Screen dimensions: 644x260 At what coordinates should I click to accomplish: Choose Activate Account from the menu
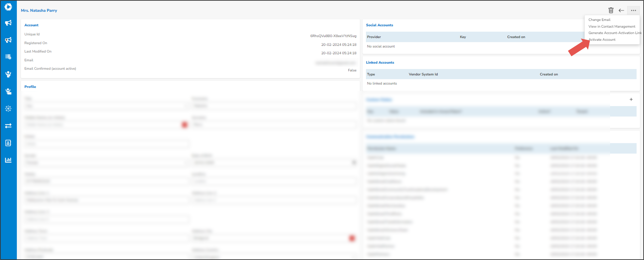(602, 40)
